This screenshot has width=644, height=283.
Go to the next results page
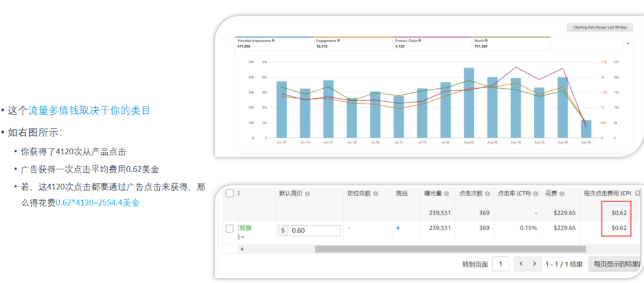coord(534,264)
